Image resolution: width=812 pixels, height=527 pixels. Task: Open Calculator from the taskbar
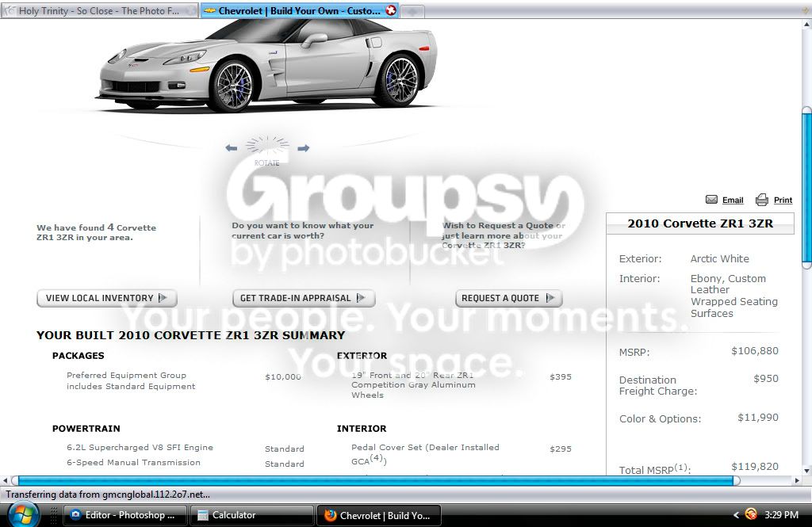[x=251, y=515]
